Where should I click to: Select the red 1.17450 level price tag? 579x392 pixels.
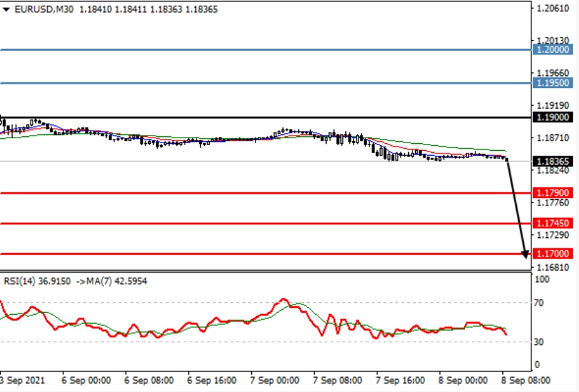[553, 223]
